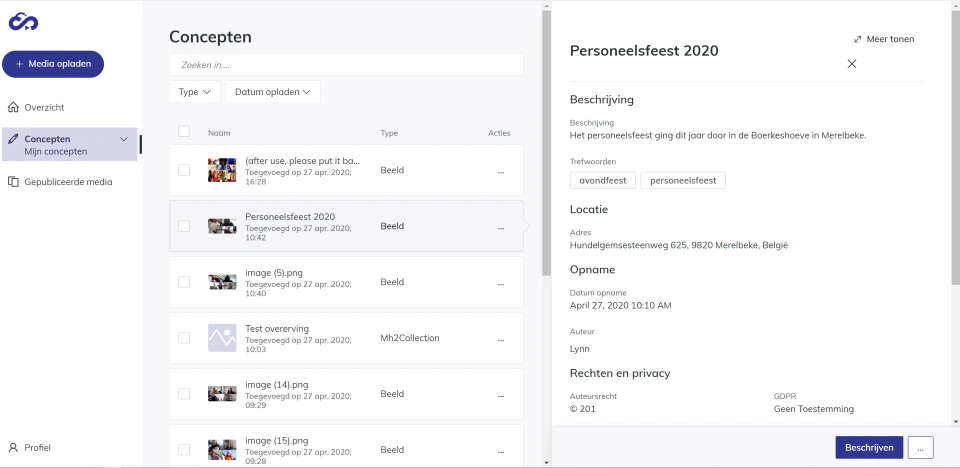Close the Personeelsfeest 2020 detail panel
Viewport: 960px width, 468px height.
tap(852, 64)
